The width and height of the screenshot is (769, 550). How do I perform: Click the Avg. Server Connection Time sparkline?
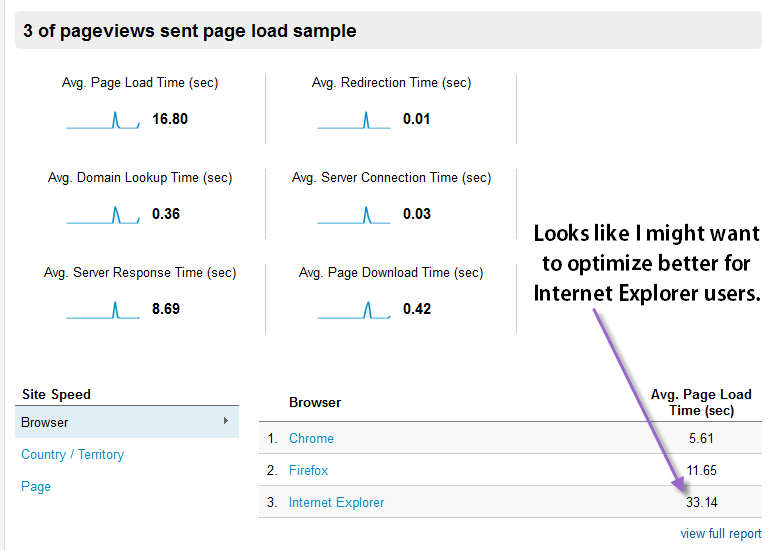coord(353,215)
